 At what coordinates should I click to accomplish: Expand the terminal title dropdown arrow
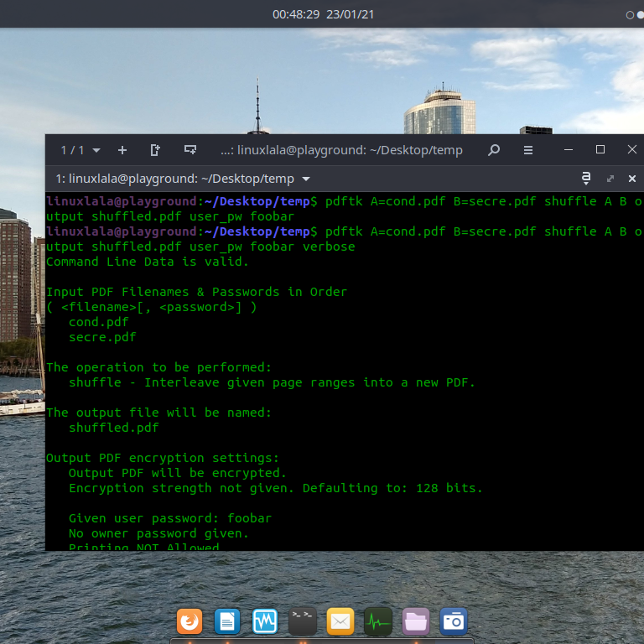(306, 179)
